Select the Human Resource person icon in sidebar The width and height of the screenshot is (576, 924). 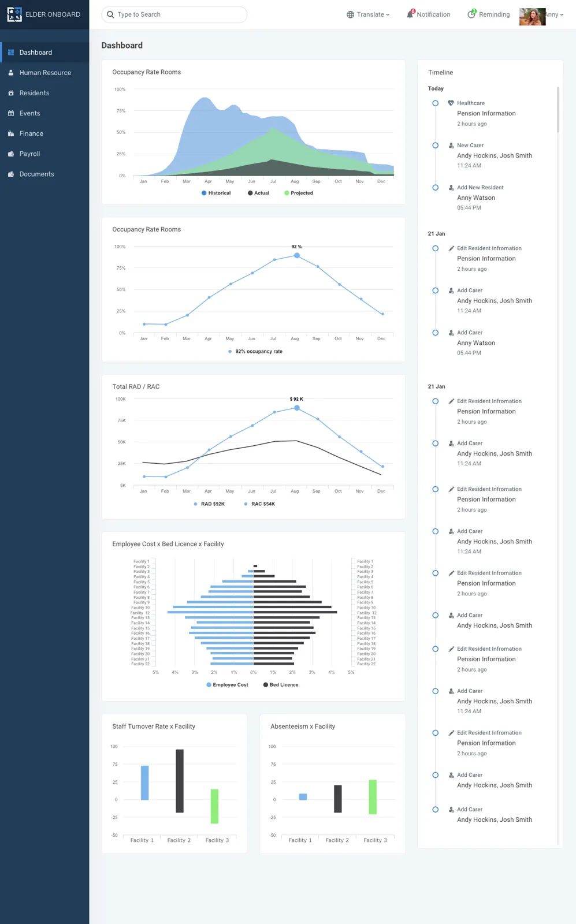click(11, 73)
